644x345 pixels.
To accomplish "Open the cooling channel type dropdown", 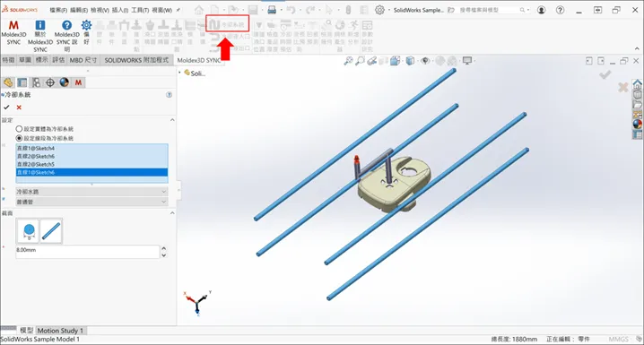I will (x=91, y=192).
